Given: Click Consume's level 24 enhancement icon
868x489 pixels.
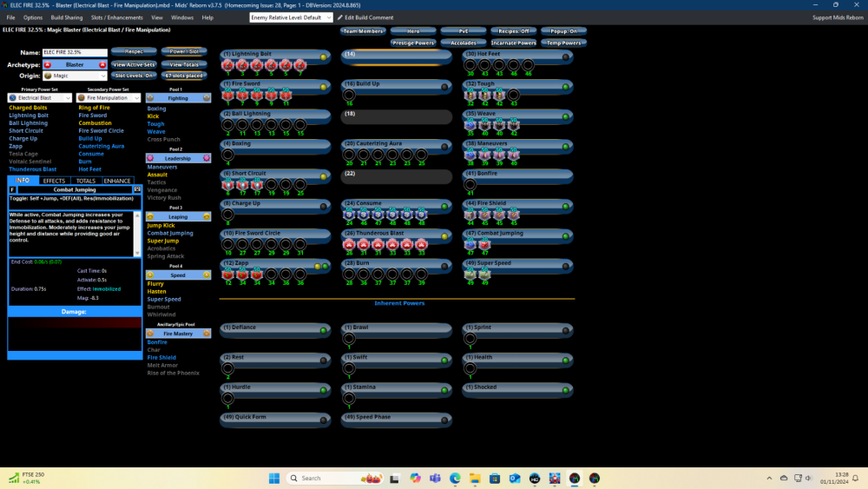Looking at the screenshot, I should click(349, 215).
